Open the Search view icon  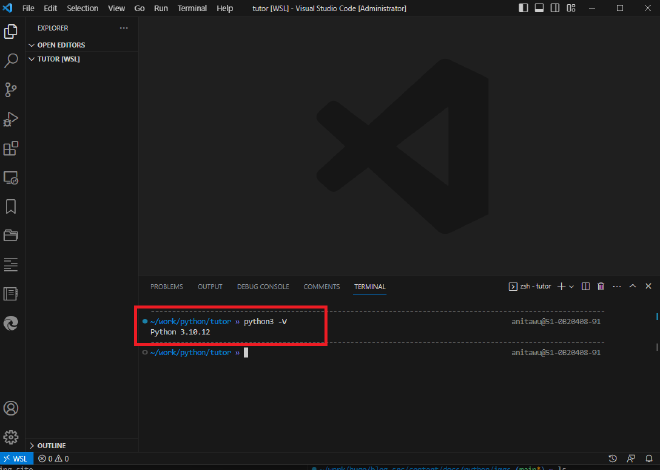click(x=11, y=60)
